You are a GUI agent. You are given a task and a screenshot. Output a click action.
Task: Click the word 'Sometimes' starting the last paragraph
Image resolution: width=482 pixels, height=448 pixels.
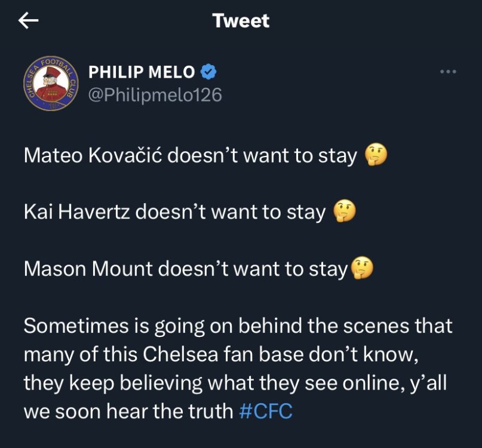coord(76,326)
